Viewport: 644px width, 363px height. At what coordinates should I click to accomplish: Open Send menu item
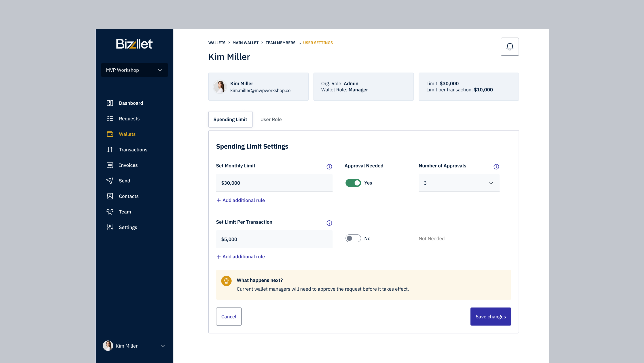pyautogui.click(x=124, y=181)
